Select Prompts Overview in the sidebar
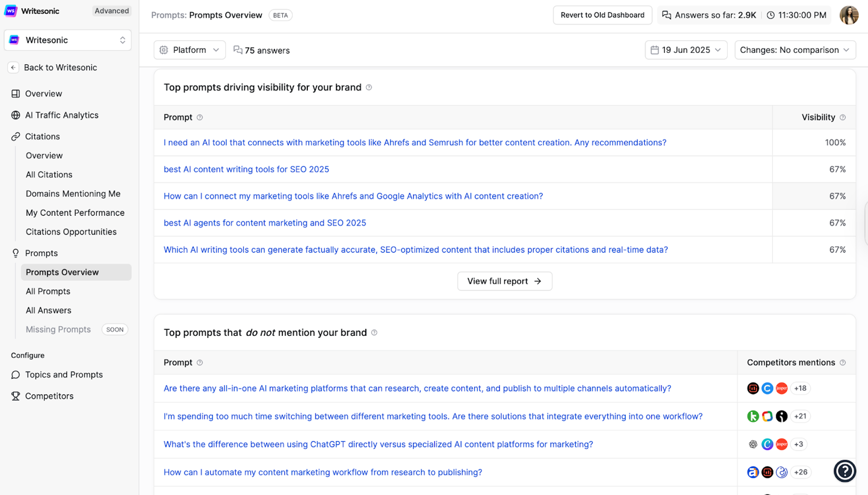The height and width of the screenshot is (495, 868). pyautogui.click(x=76, y=272)
